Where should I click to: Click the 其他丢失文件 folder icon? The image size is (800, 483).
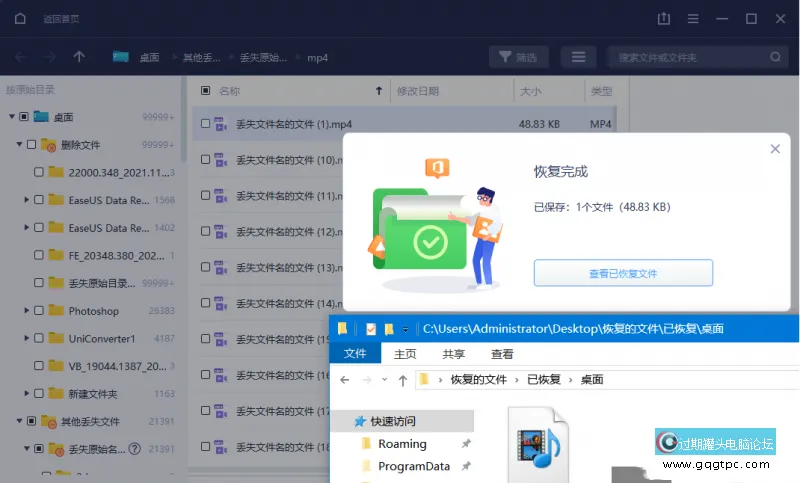point(48,421)
